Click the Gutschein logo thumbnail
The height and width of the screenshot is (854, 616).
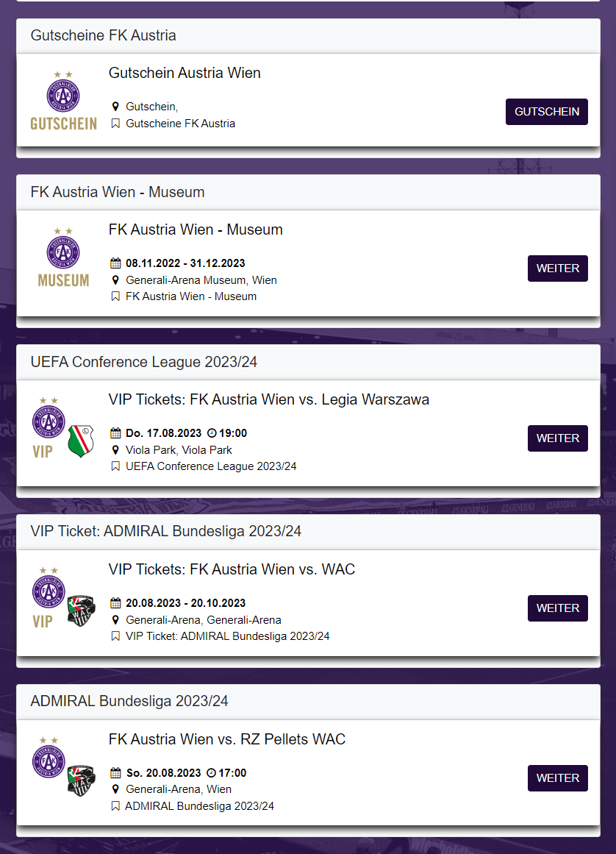click(63, 101)
